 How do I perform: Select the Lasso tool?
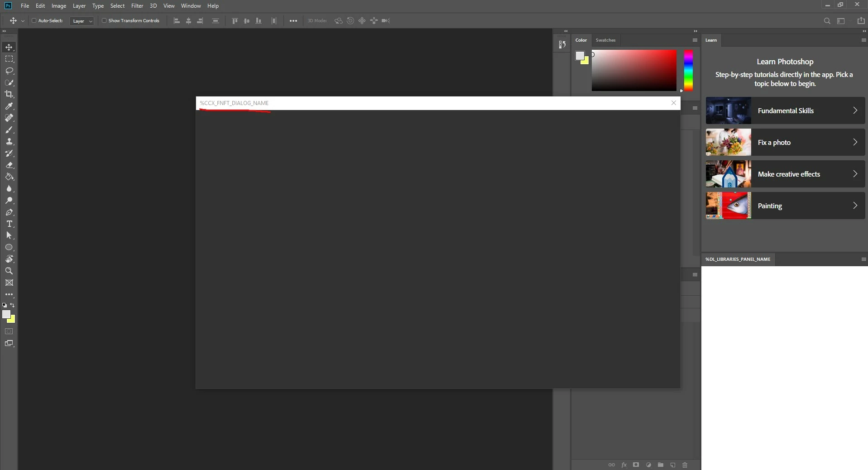(x=9, y=71)
